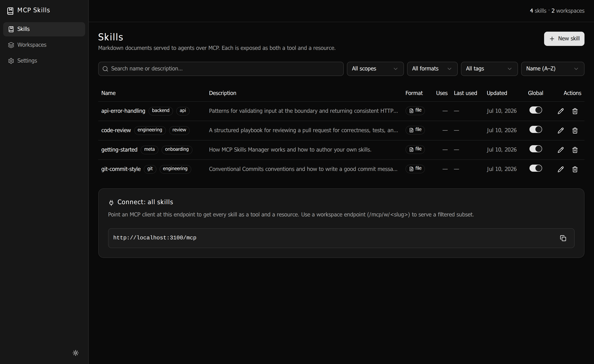Click description starting 'A structured playbook'
This screenshot has width=594, height=364.
point(303,131)
